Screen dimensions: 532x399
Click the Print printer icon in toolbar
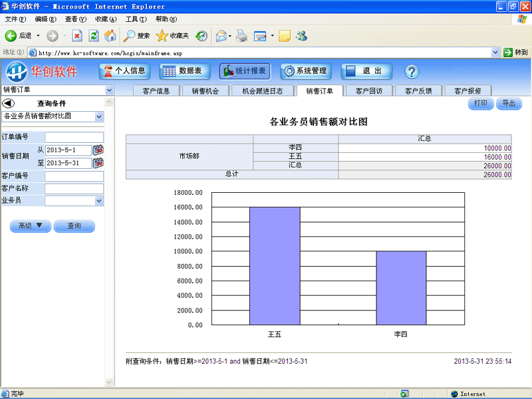[241, 36]
